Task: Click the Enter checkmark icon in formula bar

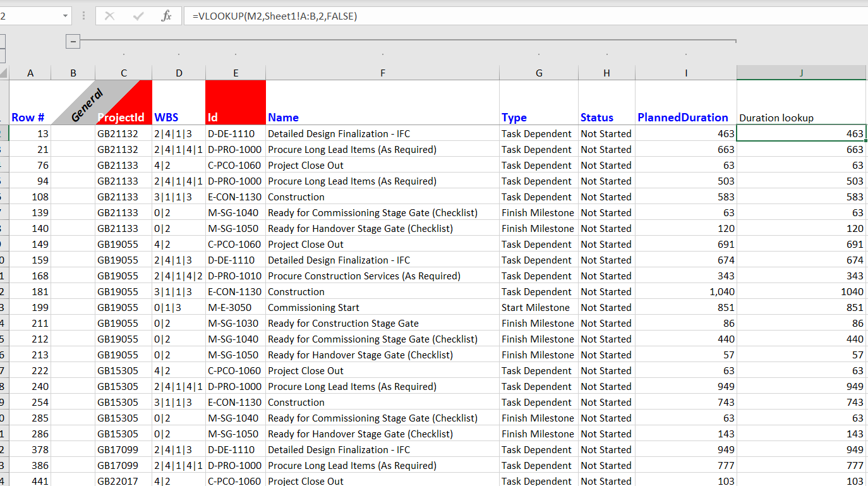Action: point(138,16)
